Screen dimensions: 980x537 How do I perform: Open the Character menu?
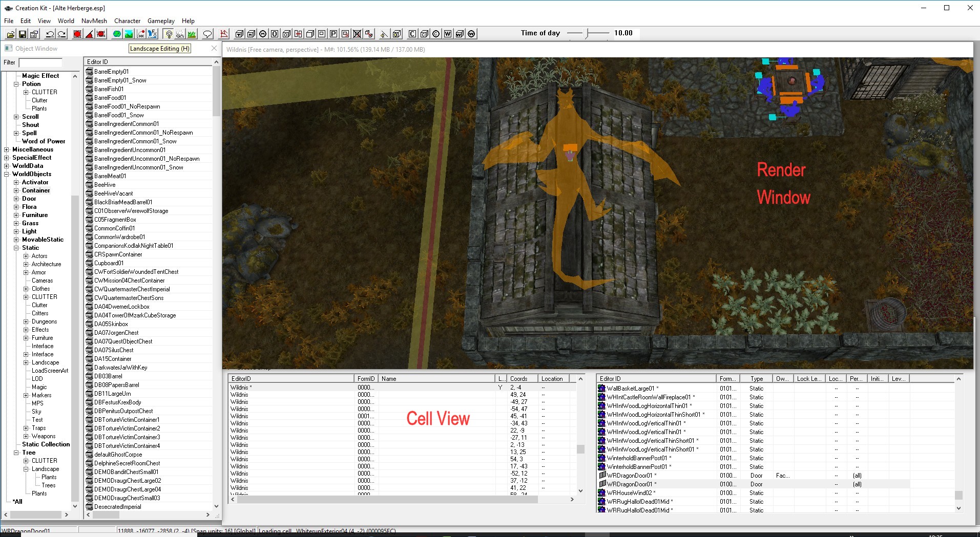(x=127, y=21)
